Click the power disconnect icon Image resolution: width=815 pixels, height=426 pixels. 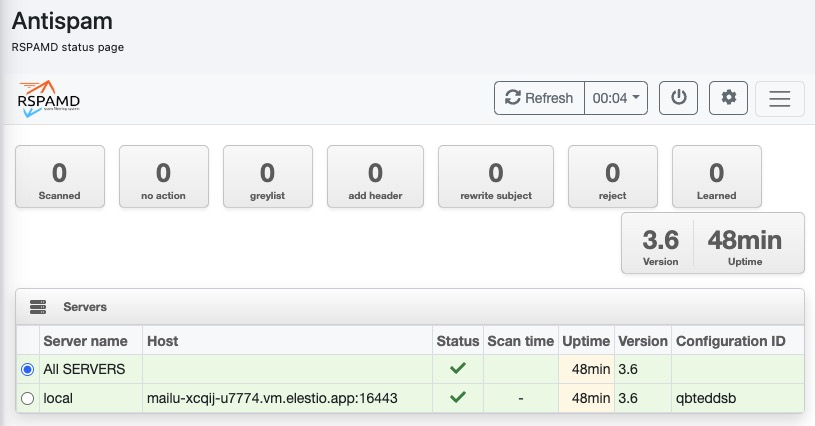pos(678,98)
